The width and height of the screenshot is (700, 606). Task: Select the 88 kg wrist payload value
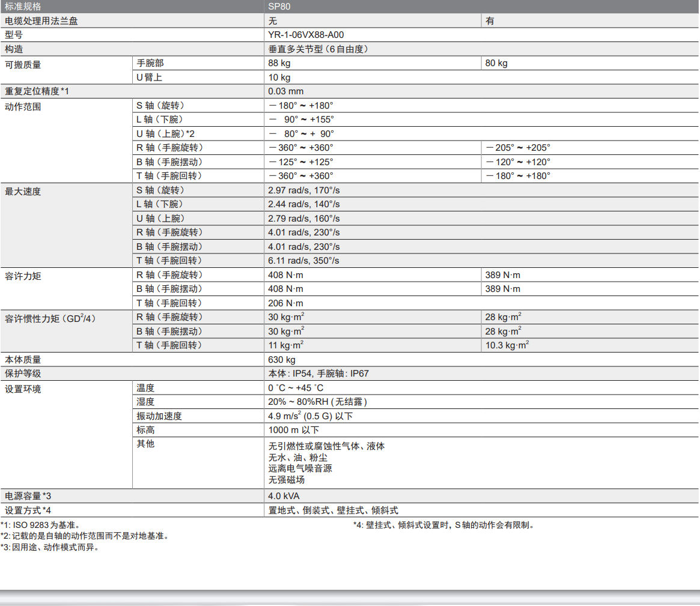coord(279,63)
